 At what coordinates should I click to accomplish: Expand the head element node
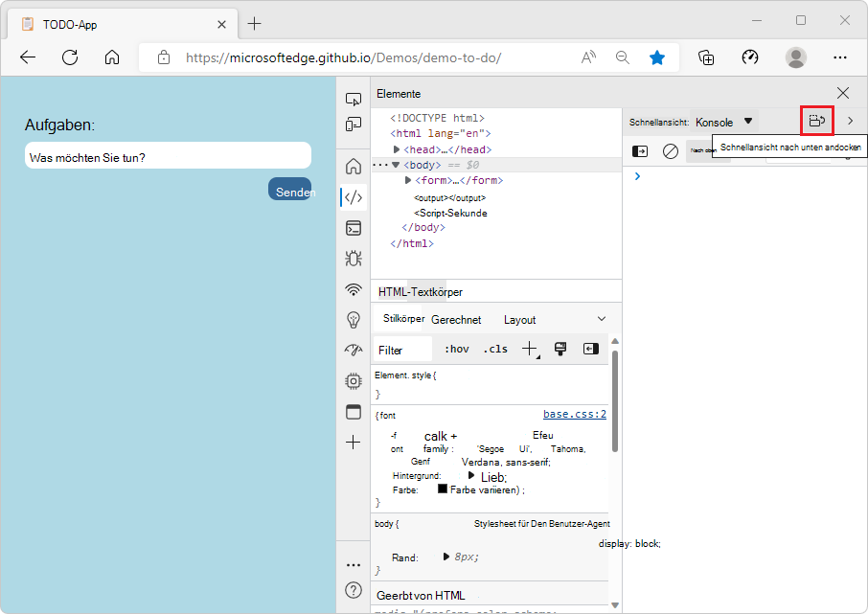[x=397, y=149]
